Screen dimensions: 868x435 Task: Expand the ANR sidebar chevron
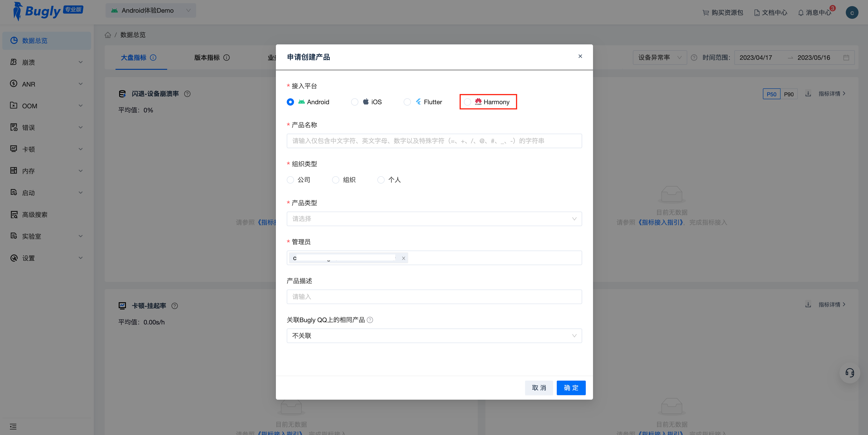(81, 84)
